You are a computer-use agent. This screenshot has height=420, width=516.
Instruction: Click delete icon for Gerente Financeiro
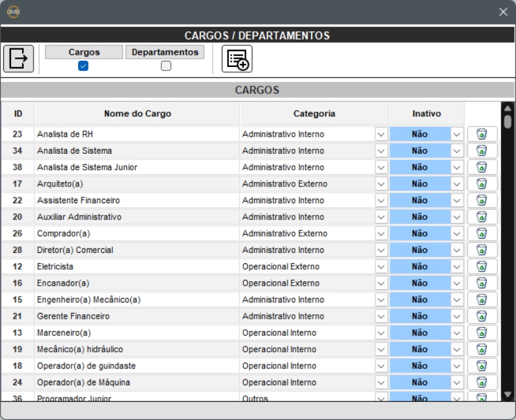(x=482, y=316)
